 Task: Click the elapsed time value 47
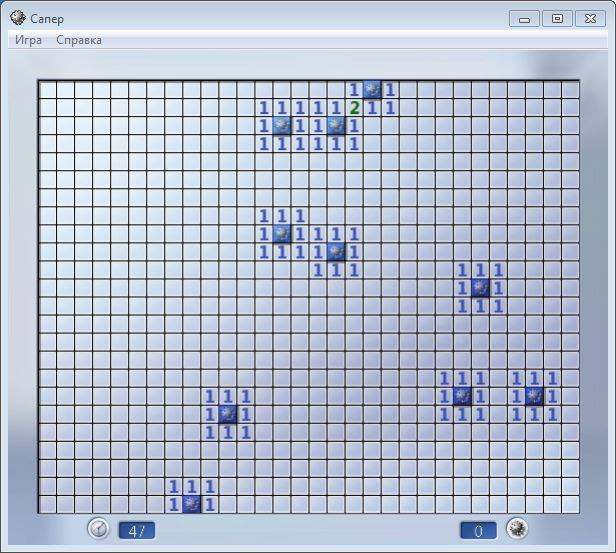tap(137, 531)
